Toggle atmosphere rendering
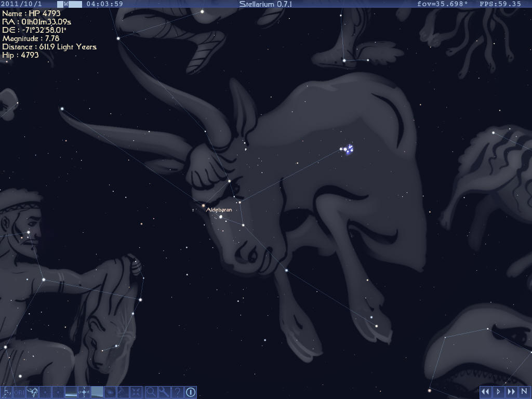Viewport: 532px width, 399px height. pyautogui.click(x=97, y=392)
